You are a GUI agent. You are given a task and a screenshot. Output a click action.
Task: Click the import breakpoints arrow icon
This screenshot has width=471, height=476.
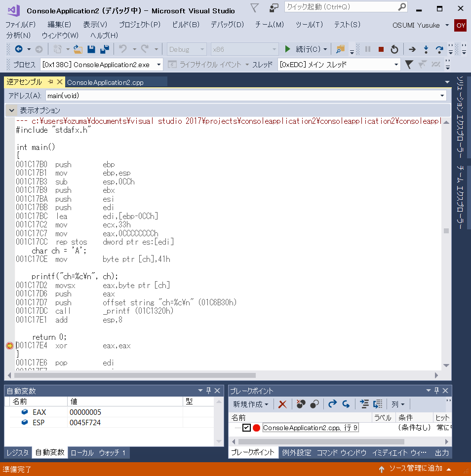point(346,404)
